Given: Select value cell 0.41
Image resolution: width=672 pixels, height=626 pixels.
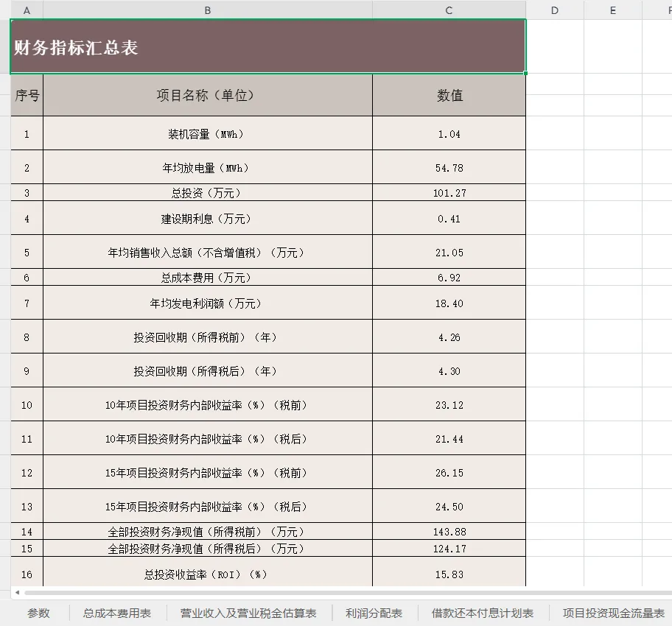Looking at the screenshot, I should [449, 218].
